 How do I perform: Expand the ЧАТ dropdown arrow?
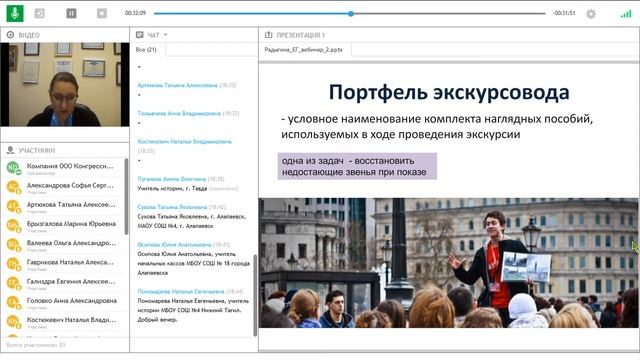[166, 35]
